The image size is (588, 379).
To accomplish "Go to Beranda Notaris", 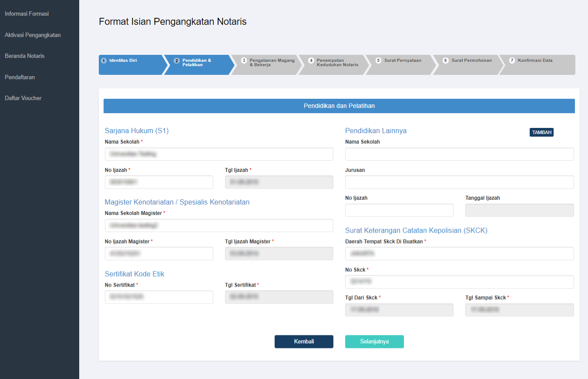I will [24, 56].
